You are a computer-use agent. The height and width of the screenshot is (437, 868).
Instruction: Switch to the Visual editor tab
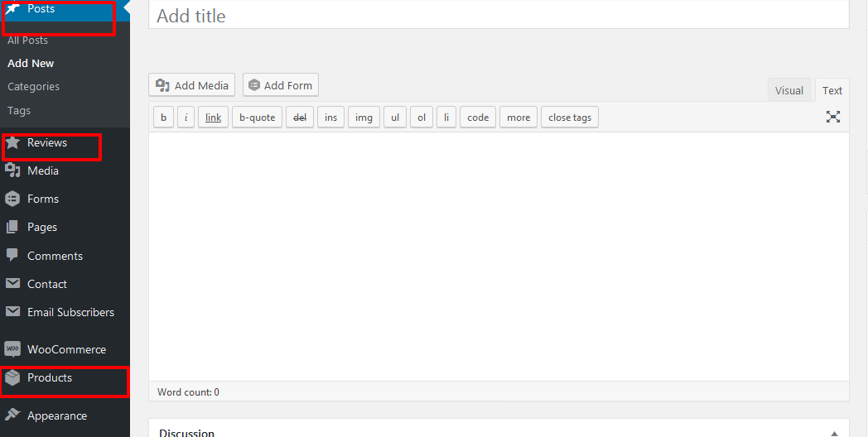click(x=789, y=90)
